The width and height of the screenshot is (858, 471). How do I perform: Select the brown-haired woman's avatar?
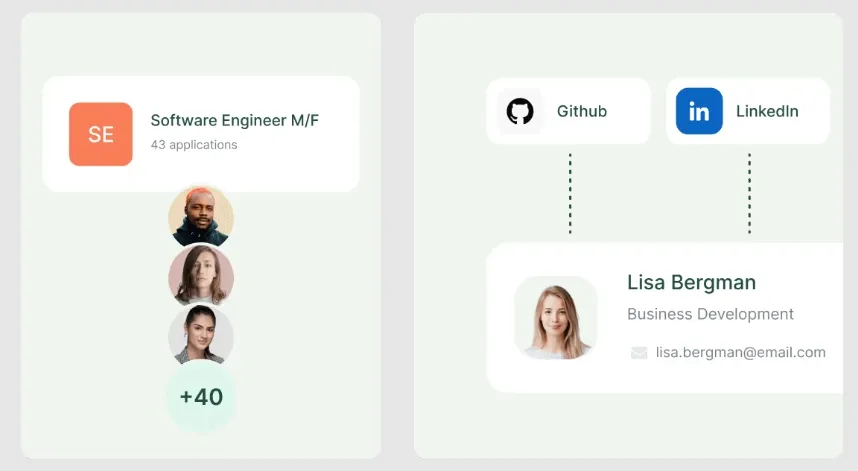201,276
